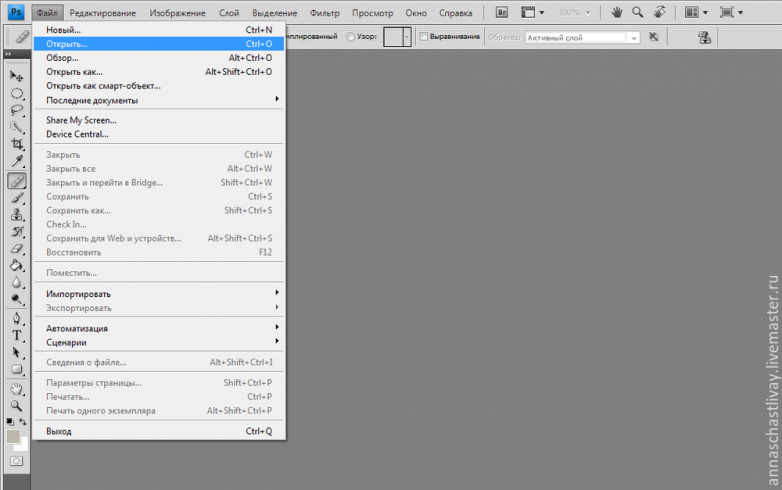The image size is (782, 490).
Task: Open healing brush tool preset picker
Action: [x=21, y=37]
